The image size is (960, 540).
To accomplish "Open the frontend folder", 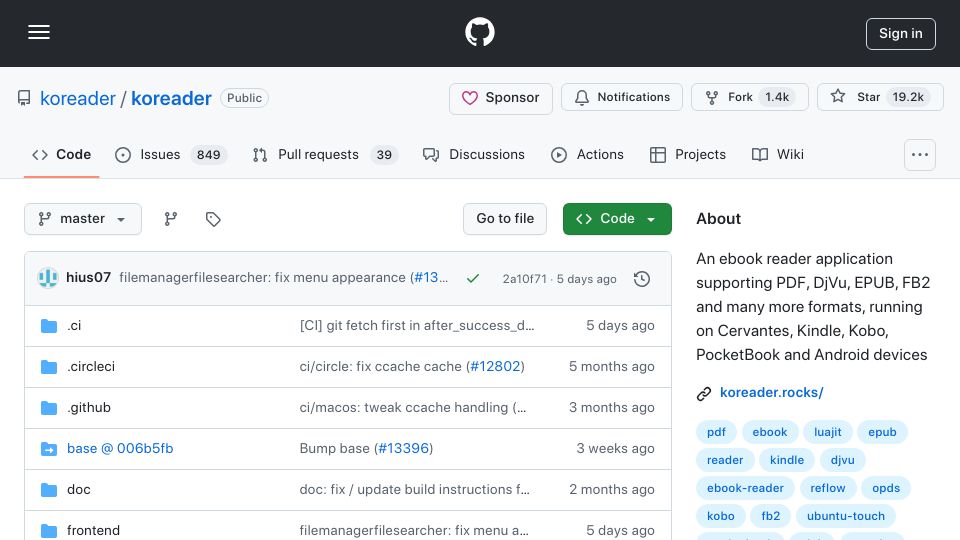I will (x=93, y=530).
